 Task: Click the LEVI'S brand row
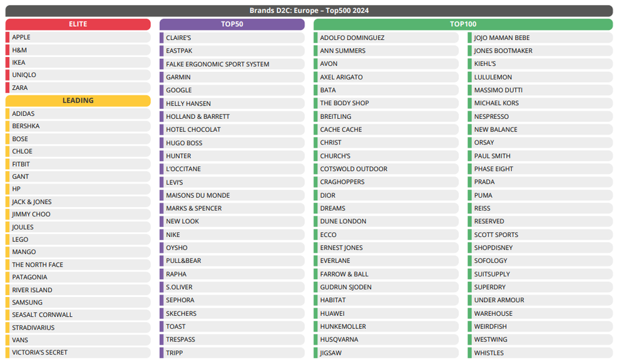[232, 183]
